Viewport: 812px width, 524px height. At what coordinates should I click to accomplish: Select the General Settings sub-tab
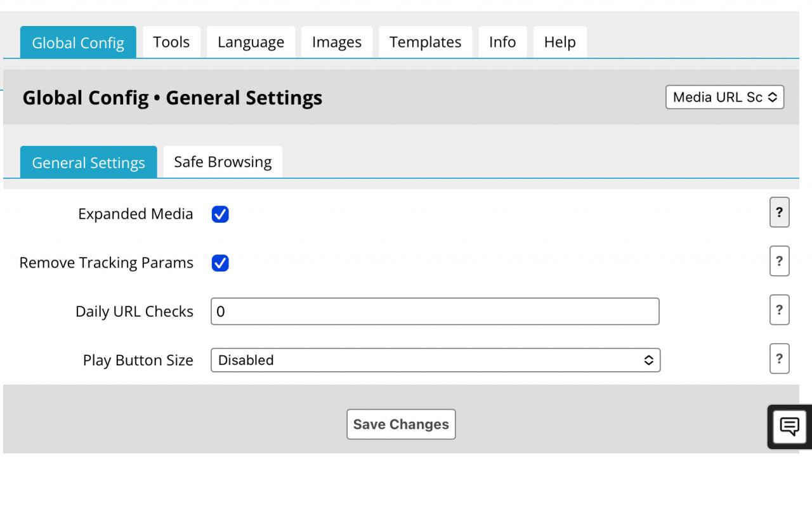pos(88,163)
